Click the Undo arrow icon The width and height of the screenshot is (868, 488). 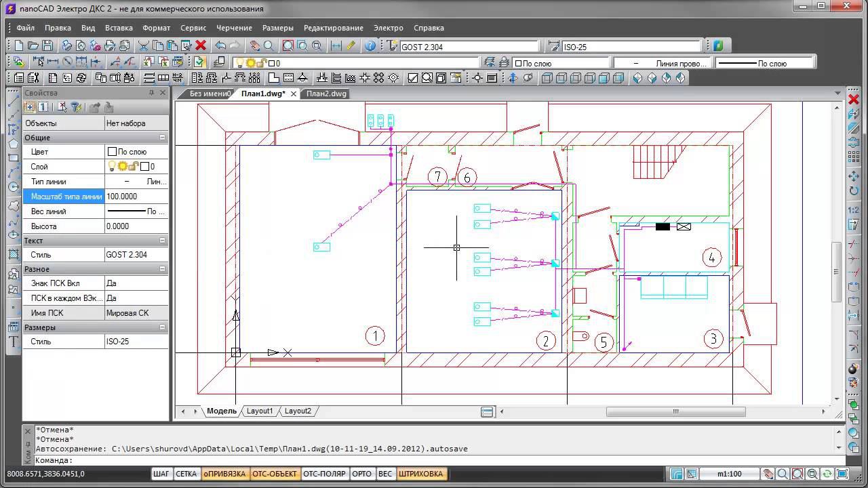pyautogui.click(x=220, y=45)
